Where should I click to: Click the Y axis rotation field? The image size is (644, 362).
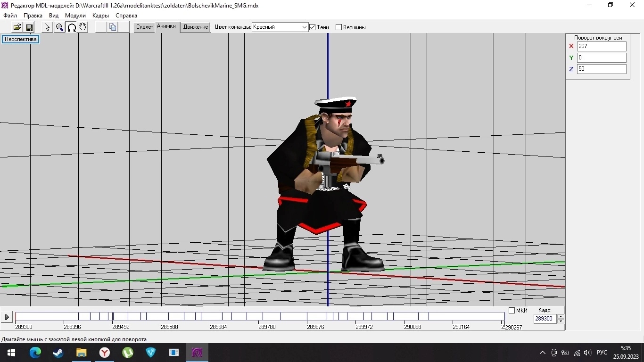(x=602, y=58)
